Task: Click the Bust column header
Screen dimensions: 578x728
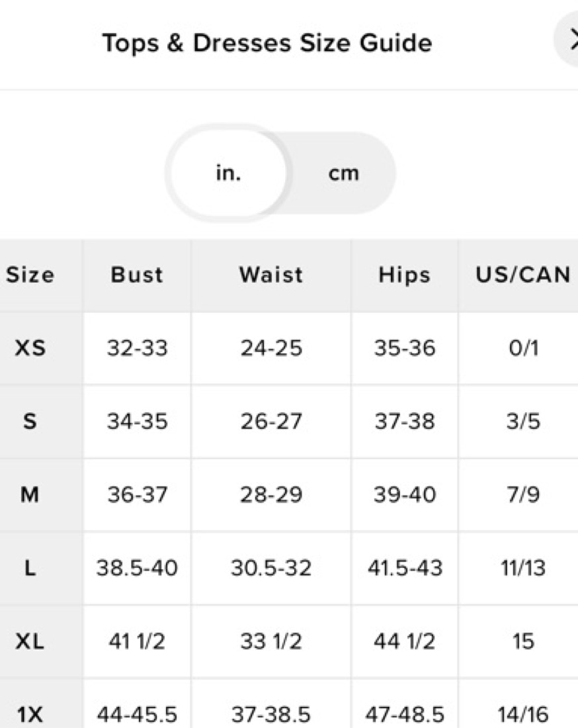Action: [x=137, y=275]
